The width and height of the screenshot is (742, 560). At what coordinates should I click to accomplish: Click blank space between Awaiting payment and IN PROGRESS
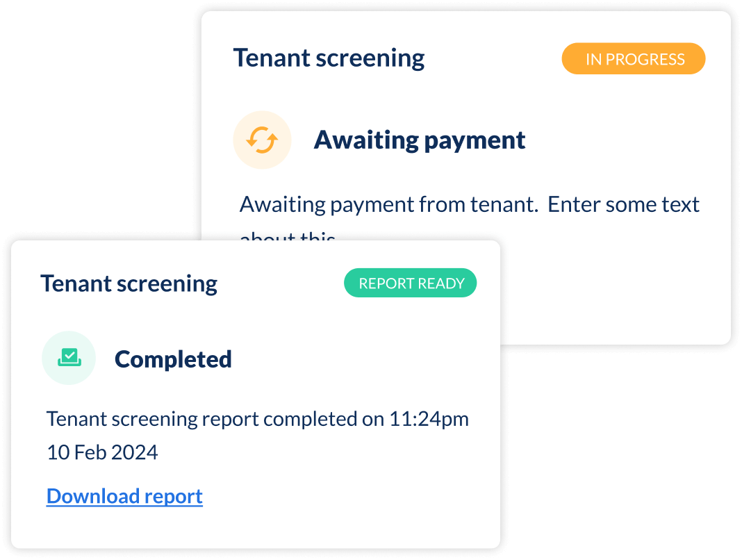(611, 140)
